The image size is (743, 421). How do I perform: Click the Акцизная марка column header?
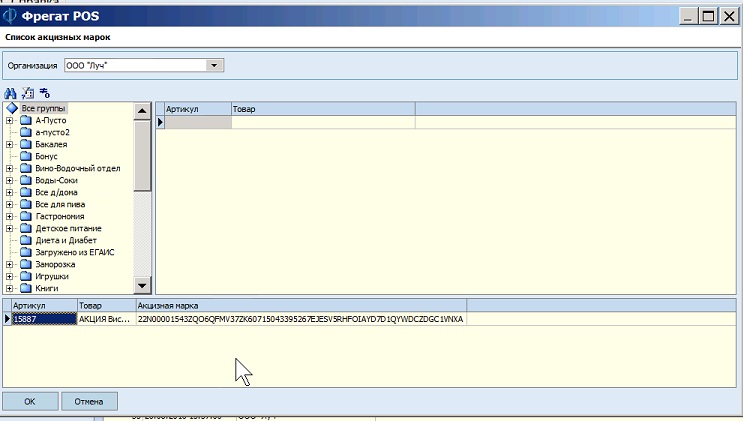tap(301, 306)
